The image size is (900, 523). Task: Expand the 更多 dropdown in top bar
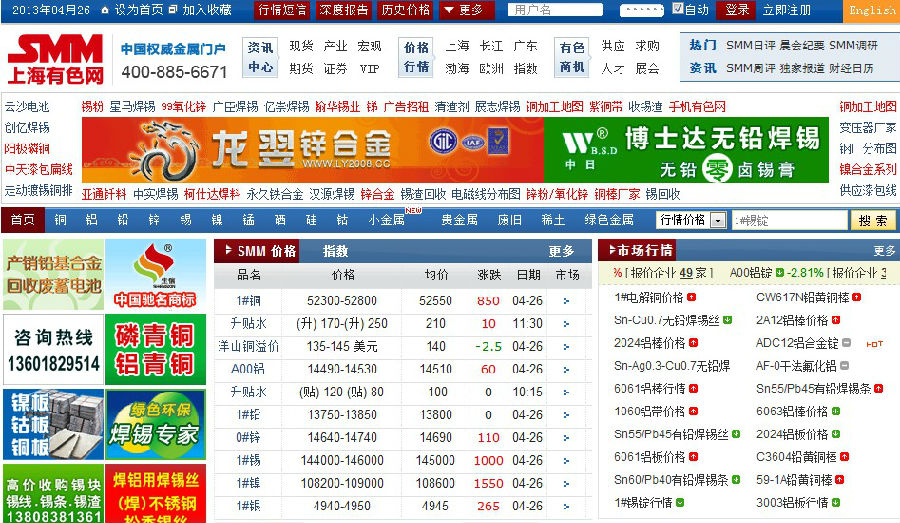(x=466, y=10)
